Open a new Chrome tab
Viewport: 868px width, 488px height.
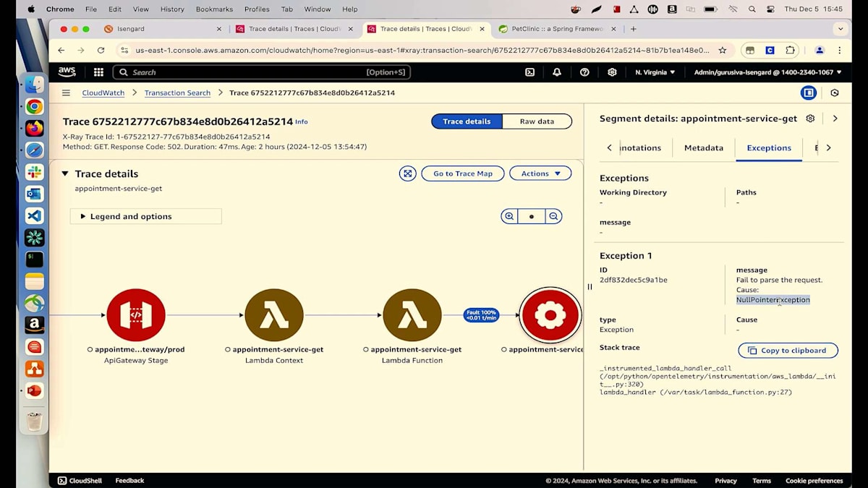(634, 29)
